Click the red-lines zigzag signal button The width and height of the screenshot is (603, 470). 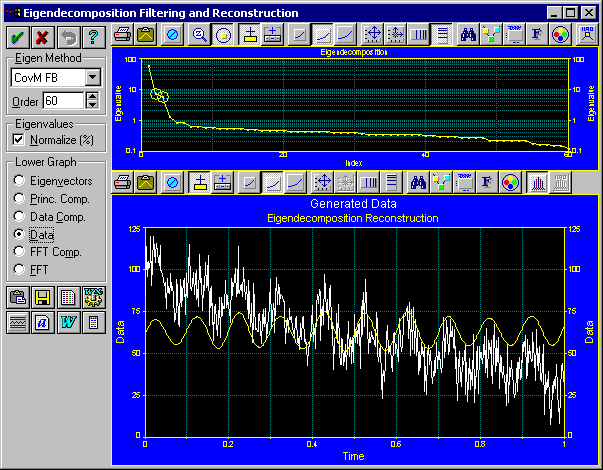(17, 322)
